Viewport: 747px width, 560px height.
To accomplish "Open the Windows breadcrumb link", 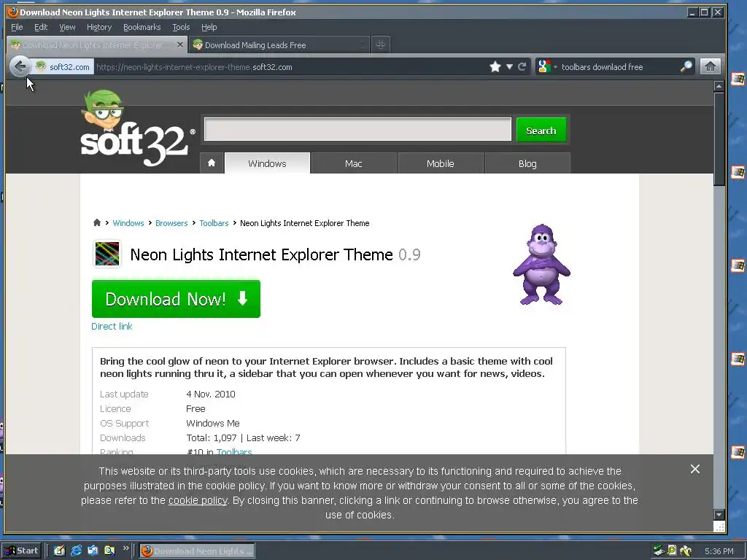I will pos(128,223).
